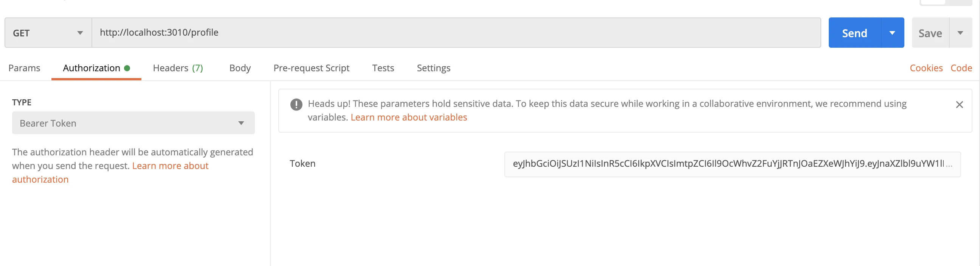Go to the Tests tab
The height and width of the screenshot is (266, 980).
coord(383,68)
